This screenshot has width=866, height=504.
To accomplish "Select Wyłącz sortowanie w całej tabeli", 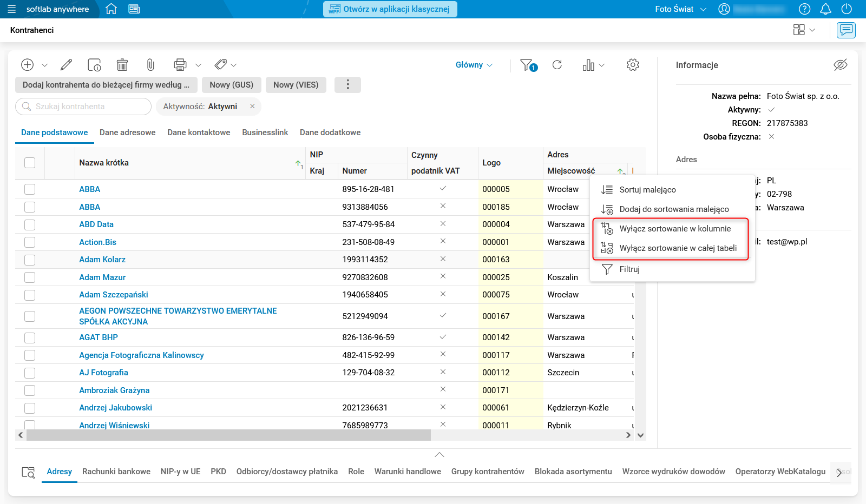I will click(x=672, y=248).
